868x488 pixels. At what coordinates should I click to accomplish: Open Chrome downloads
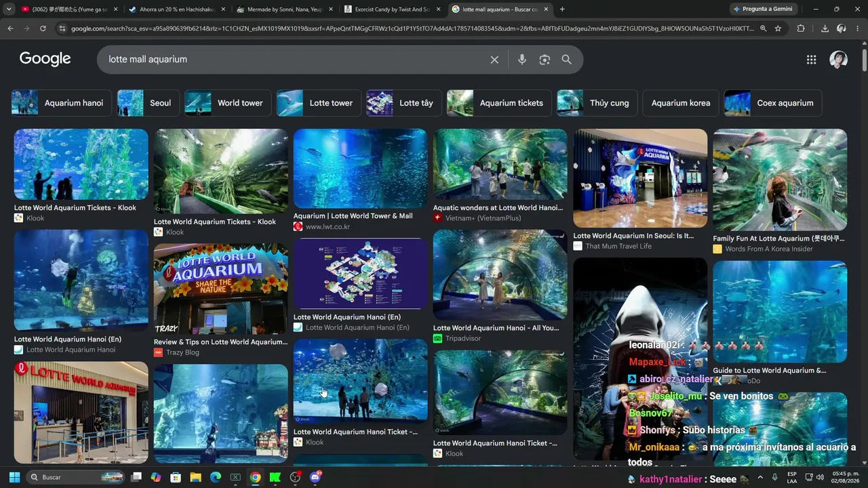point(825,28)
